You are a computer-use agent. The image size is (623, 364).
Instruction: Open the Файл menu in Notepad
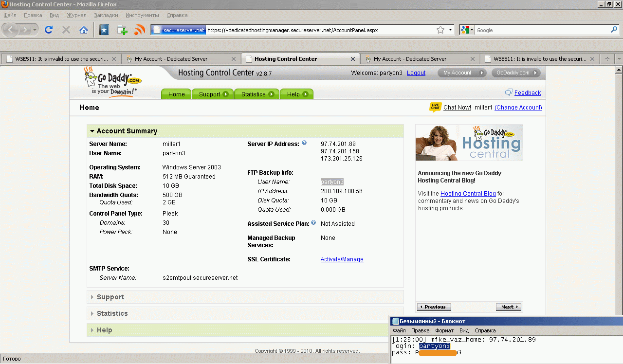click(399, 330)
